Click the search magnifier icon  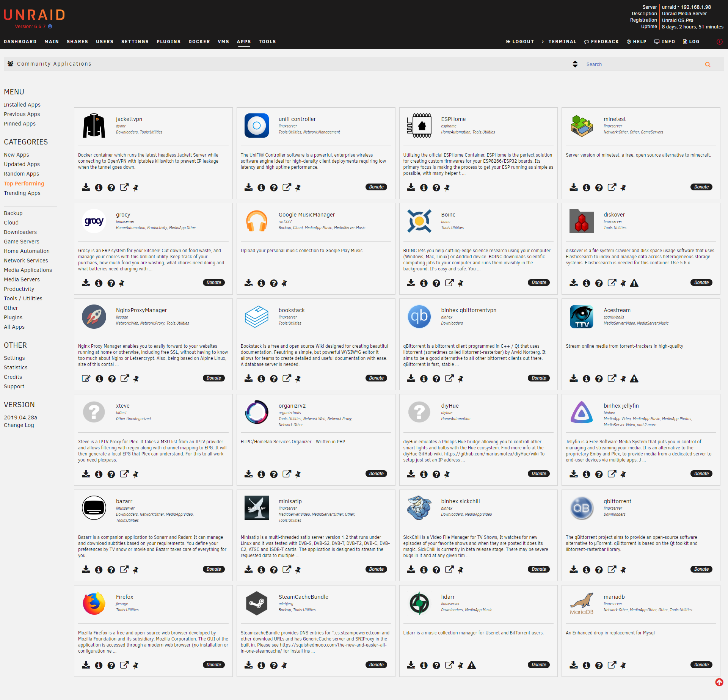tap(708, 64)
